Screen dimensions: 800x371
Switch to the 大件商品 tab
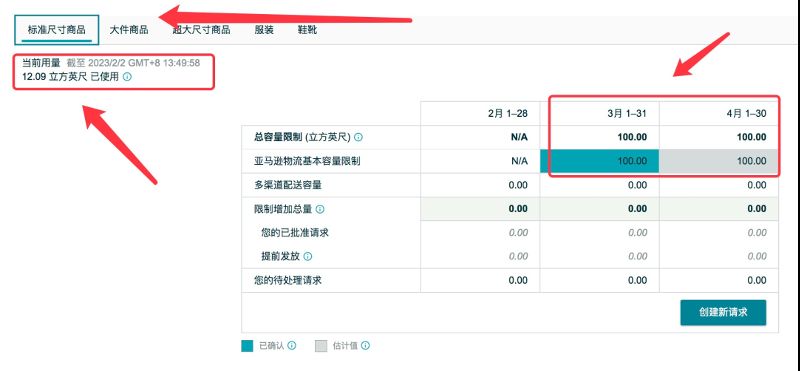click(129, 30)
